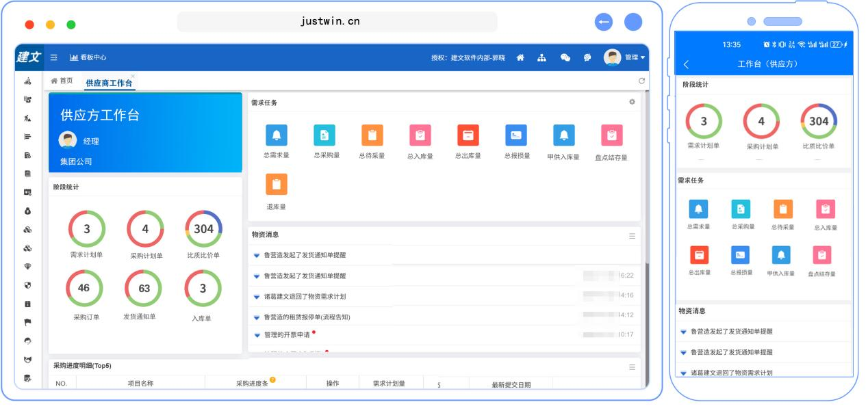This screenshot has width=868, height=413.
Task: Open the 管理 user account dropdown
Action: [624, 57]
